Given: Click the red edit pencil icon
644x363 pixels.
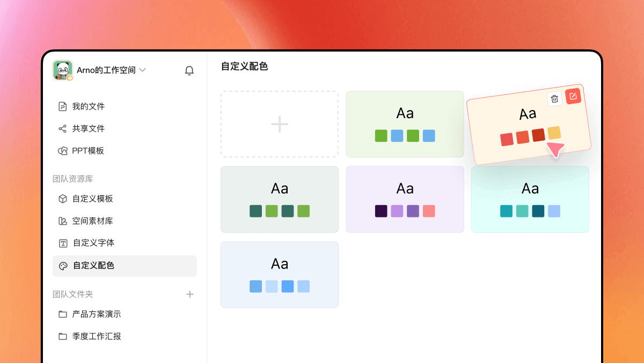Looking at the screenshot, I should (573, 96).
